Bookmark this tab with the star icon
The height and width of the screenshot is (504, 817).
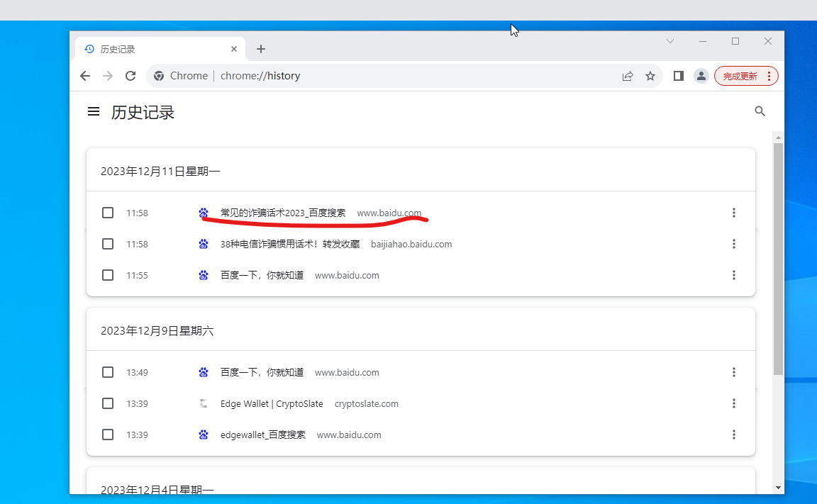[650, 76]
